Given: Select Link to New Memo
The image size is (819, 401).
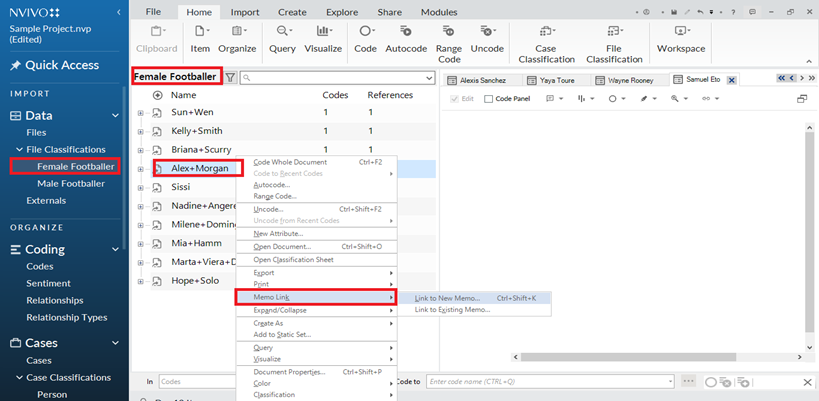Looking at the screenshot, I should coord(475,298).
